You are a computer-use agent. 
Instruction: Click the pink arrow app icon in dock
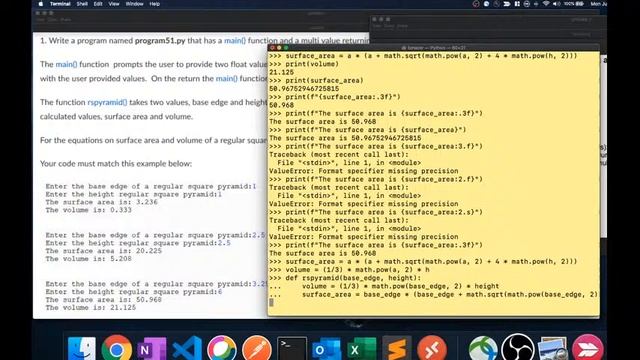[x=588, y=348]
